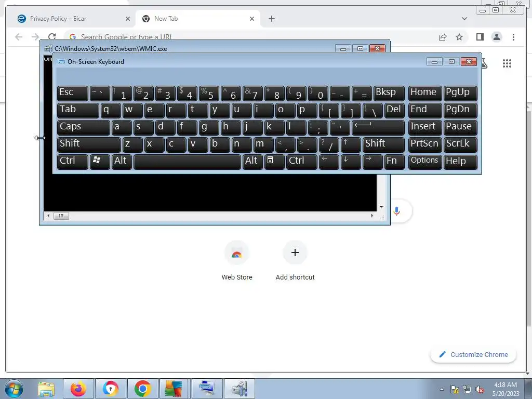Click the PgUp key
This screenshot has height=399, width=532.
[460, 94]
